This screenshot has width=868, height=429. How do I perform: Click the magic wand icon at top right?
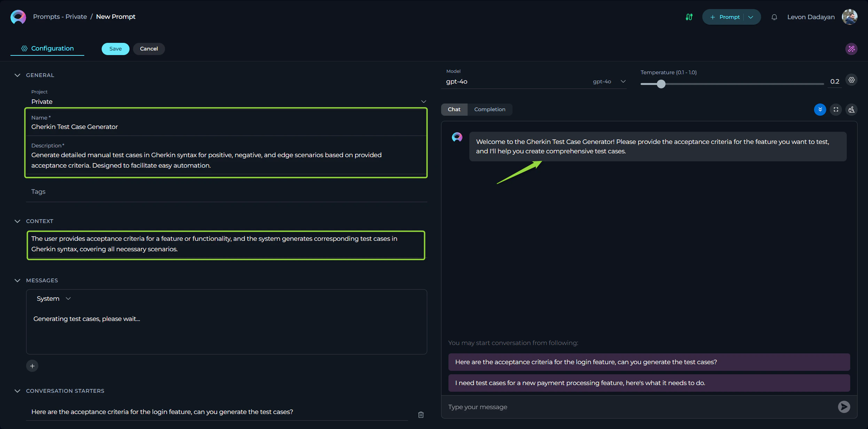point(851,49)
